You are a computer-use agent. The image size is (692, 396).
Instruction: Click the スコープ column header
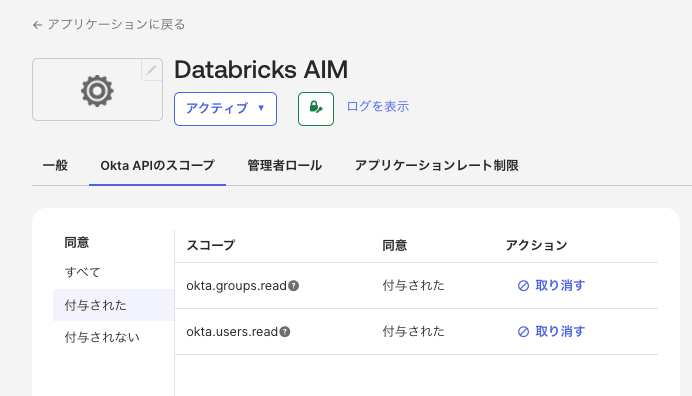[x=211, y=245]
